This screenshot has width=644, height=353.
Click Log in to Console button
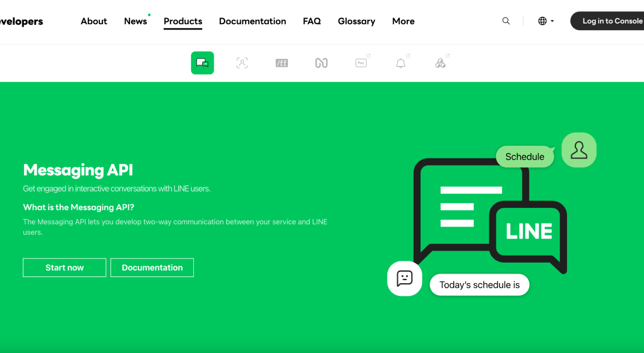607,21
